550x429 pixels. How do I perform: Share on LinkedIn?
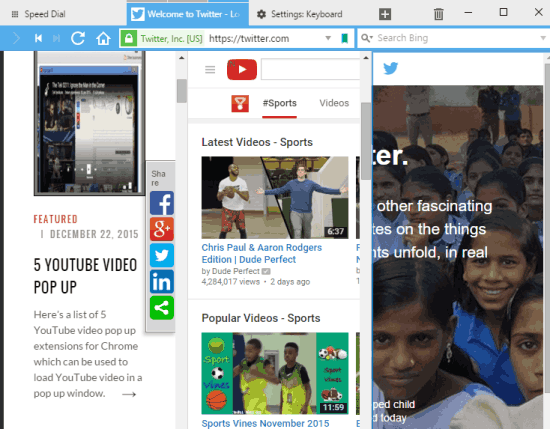[x=162, y=282]
